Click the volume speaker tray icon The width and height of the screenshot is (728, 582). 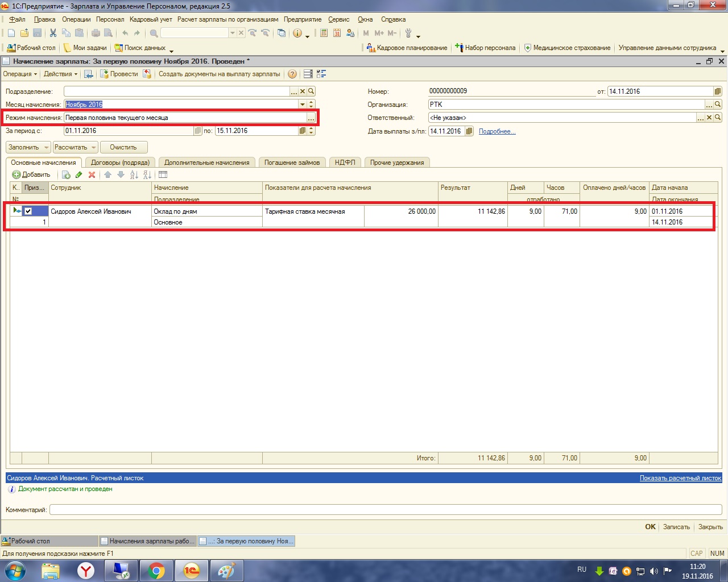pyautogui.click(x=654, y=571)
